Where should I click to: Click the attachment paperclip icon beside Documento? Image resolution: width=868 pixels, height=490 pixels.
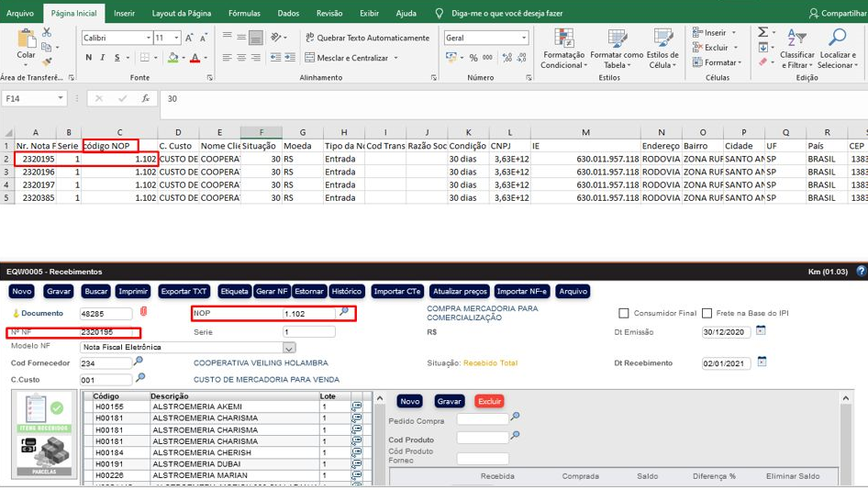[x=143, y=313]
